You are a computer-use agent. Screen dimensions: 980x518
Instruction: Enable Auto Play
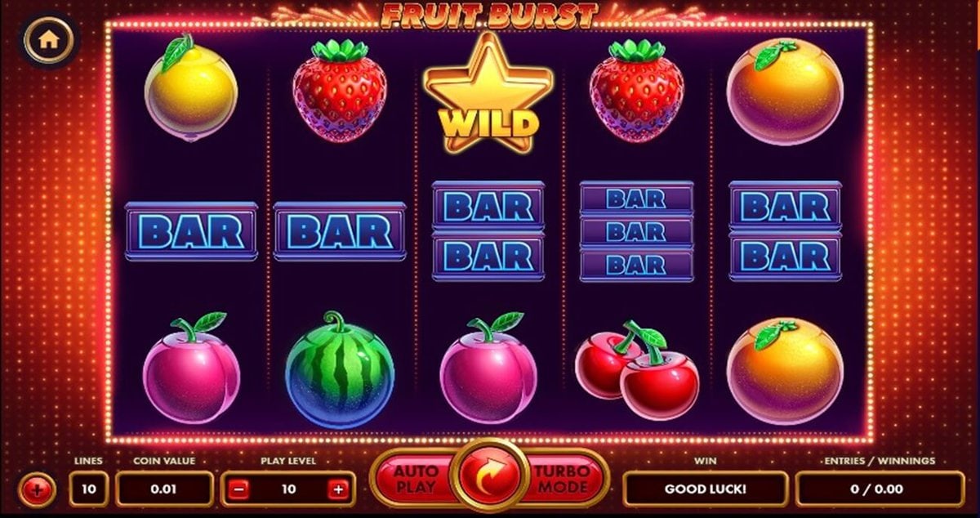point(416,480)
